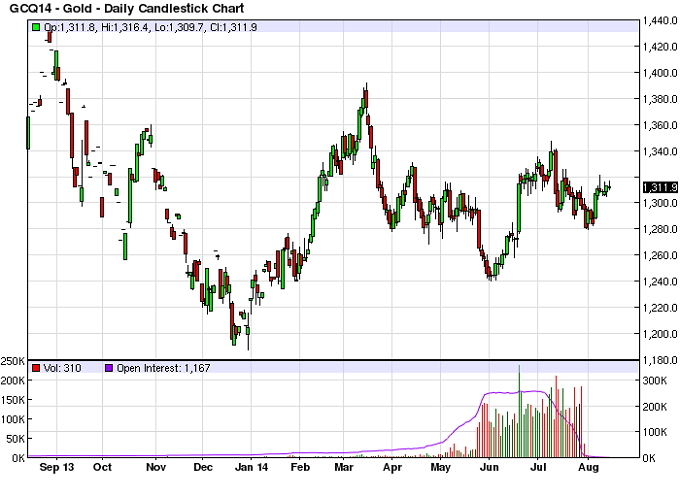Viewport: 680px width, 497px height.
Task: Click the 300K open interest axis label
Action: tap(654, 381)
